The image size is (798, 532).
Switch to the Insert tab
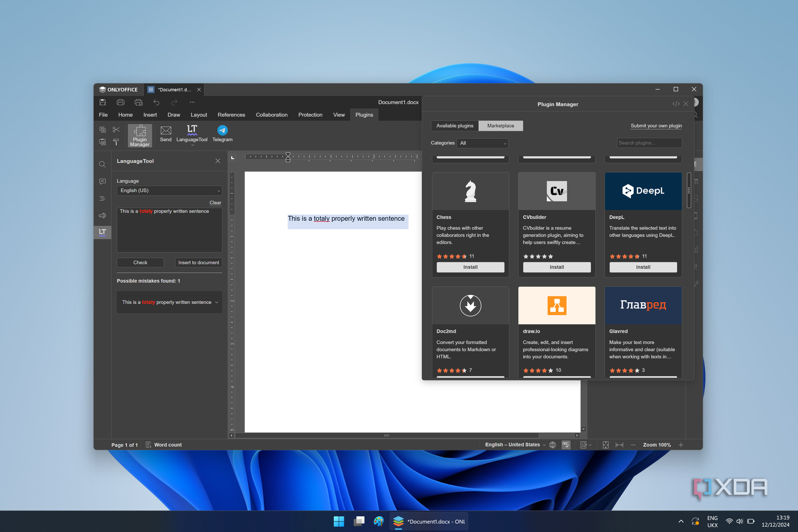tap(150, 115)
